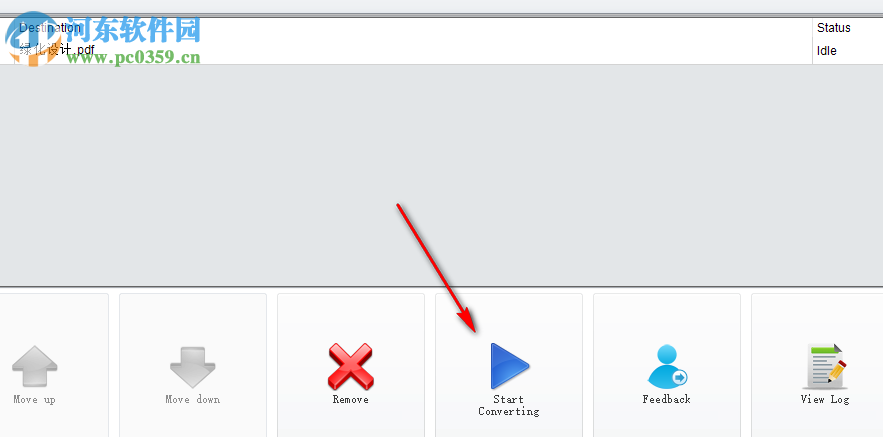The image size is (883, 437).
Task: Click the Move up text label
Action: [x=34, y=399]
